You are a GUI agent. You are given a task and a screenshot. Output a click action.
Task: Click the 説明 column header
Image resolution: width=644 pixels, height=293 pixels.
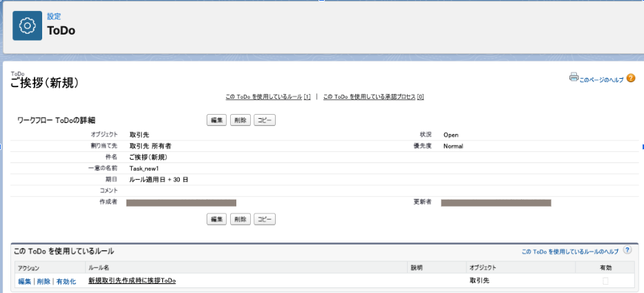pyautogui.click(x=417, y=267)
